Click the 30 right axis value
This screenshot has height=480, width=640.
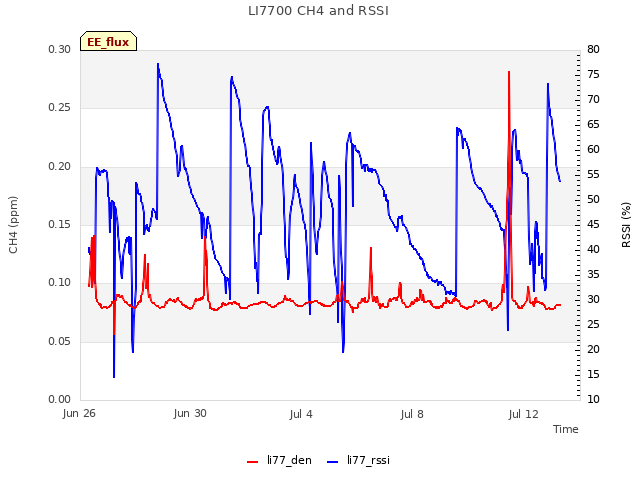tap(593, 300)
